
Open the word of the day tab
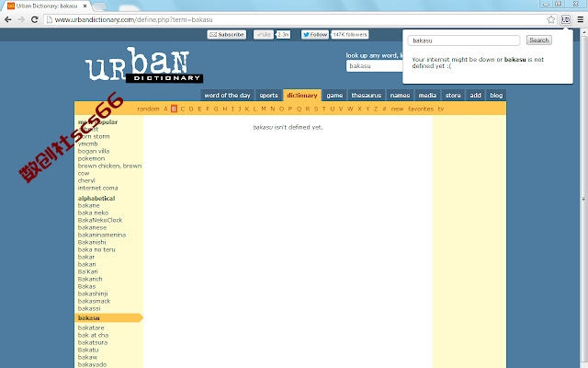(x=227, y=96)
